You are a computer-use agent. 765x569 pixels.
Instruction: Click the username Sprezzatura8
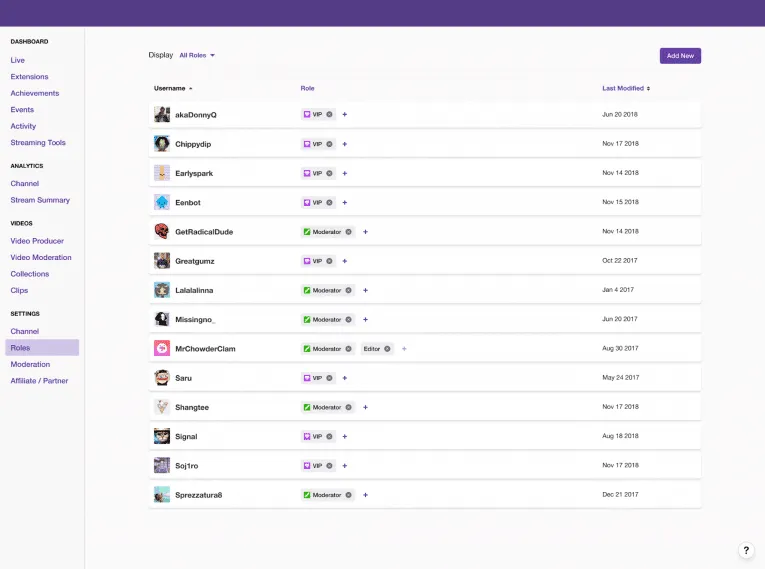pos(199,495)
